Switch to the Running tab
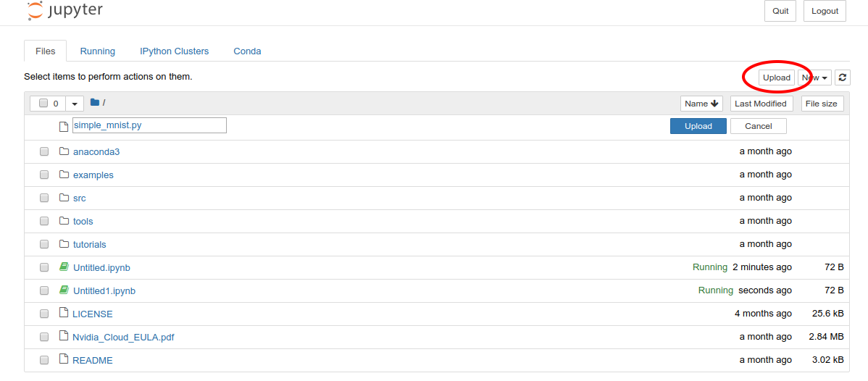The width and height of the screenshot is (868, 381). coord(97,51)
